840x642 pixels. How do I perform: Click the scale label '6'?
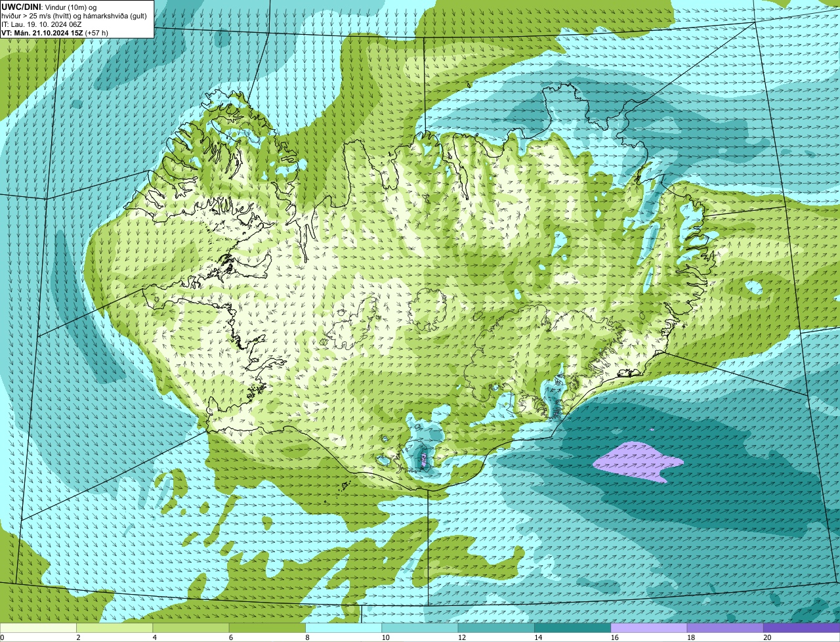[230, 637]
